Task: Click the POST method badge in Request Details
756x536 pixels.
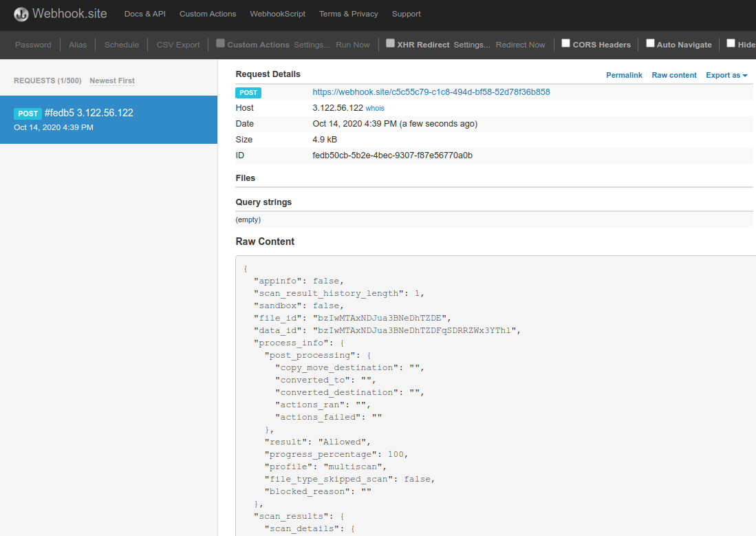Action: coord(248,93)
